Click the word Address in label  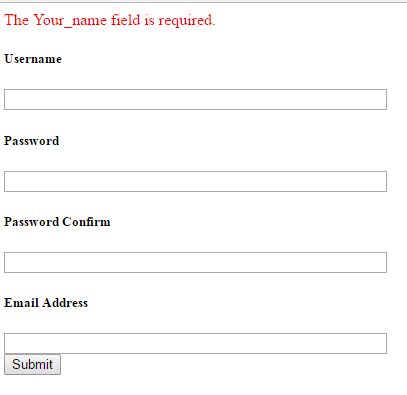pyautogui.click(x=65, y=303)
